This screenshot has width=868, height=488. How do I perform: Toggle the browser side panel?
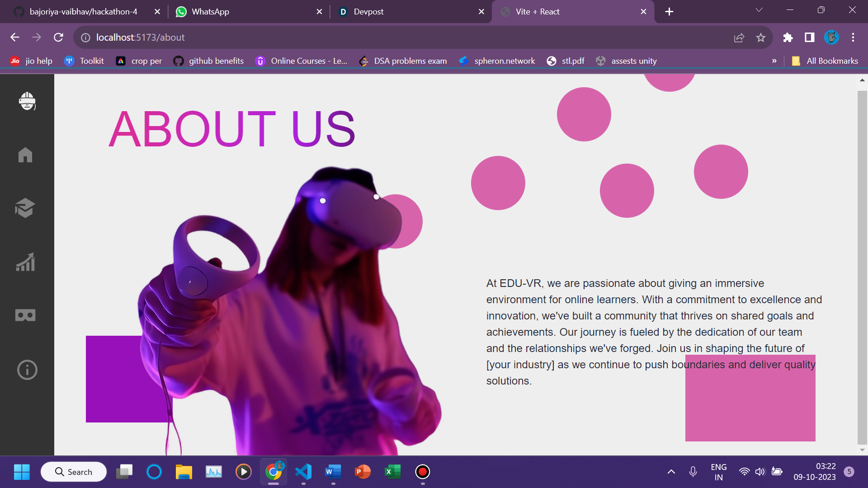coord(810,38)
